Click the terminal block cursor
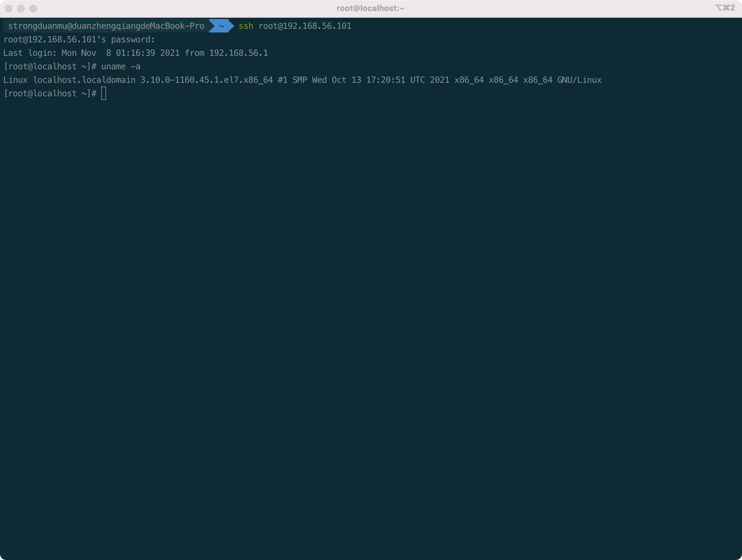Screen dimensions: 742x560 coord(104,93)
